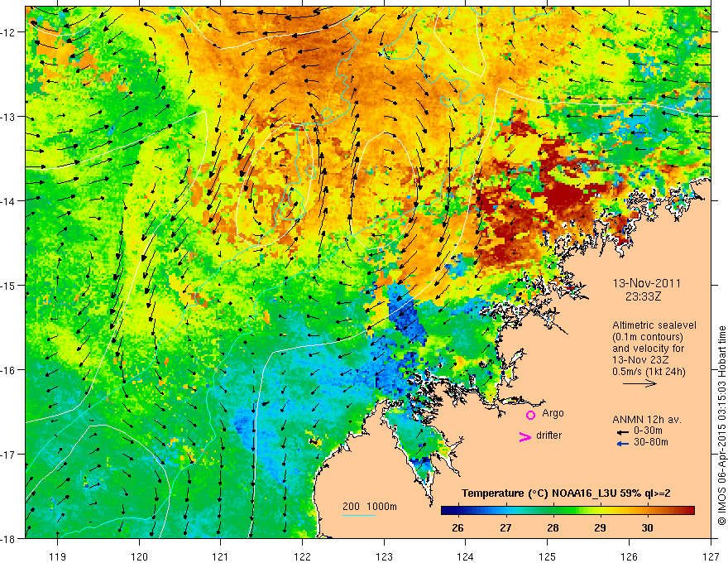Screen dimensions: 728x563
Task: Click the colorbar tick label '26'
Action: click(x=457, y=527)
